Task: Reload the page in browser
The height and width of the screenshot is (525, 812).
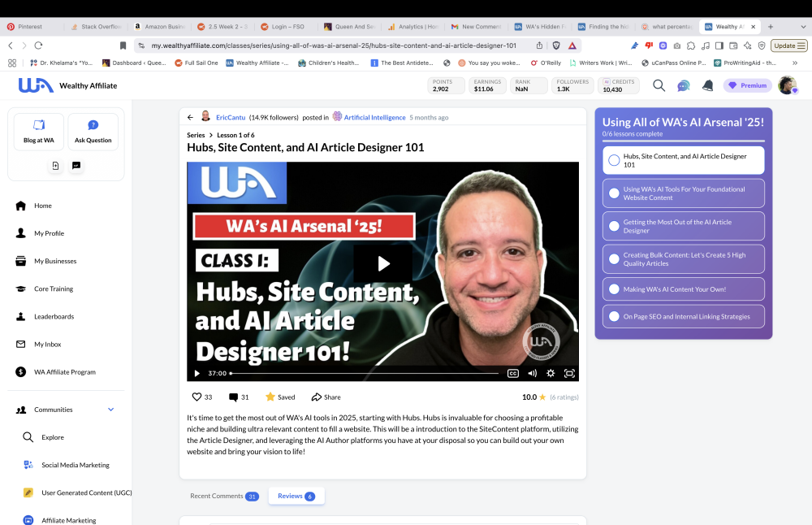Action: point(38,46)
